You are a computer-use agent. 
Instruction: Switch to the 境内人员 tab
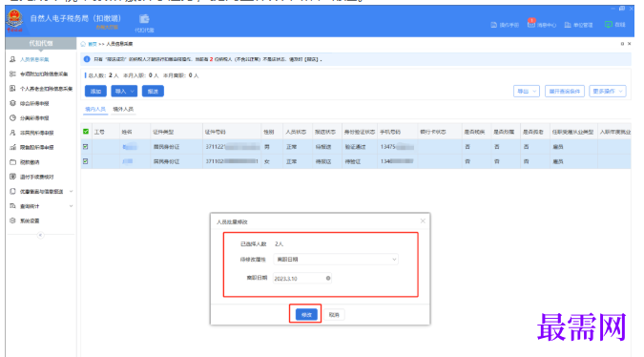pyautogui.click(x=95, y=109)
